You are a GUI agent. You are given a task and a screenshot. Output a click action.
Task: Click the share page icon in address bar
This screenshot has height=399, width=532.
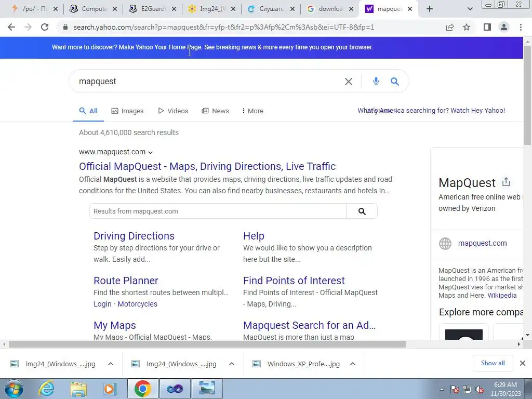point(450,27)
